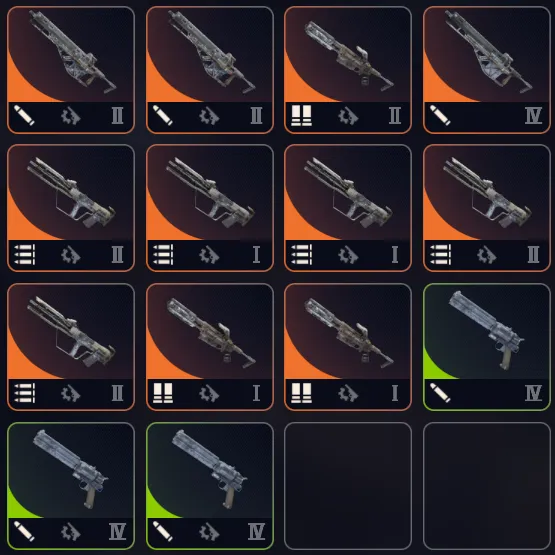This screenshot has width=555, height=555.
Task: Click the tier IV numeral on the gearless green pistol
Action: (x=533, y=393)
